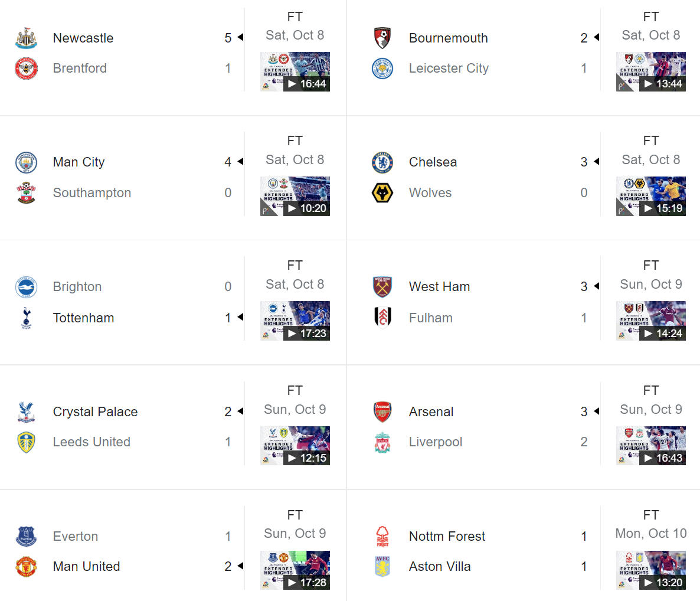Open the Bournemouth vs Leicester highlights thumbnail
The image size is (700, 601).
[x=650, y=71]
